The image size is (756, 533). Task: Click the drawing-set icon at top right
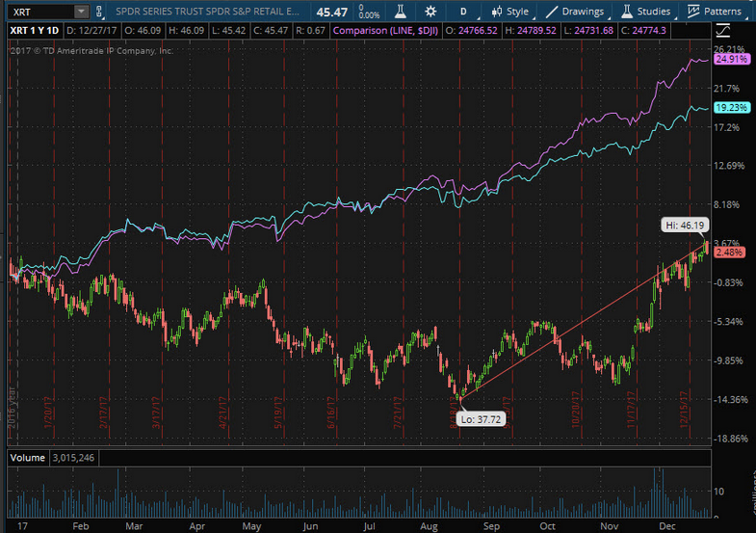[x=722, y=31]
